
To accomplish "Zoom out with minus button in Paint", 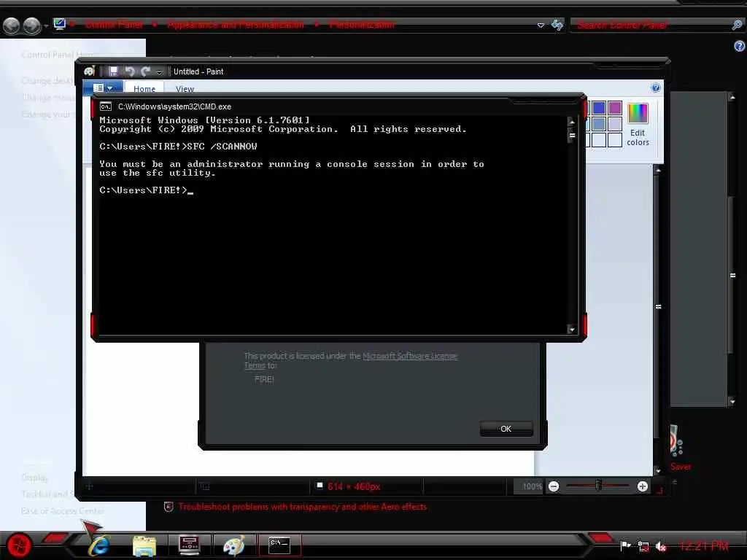I will [554, 486].
